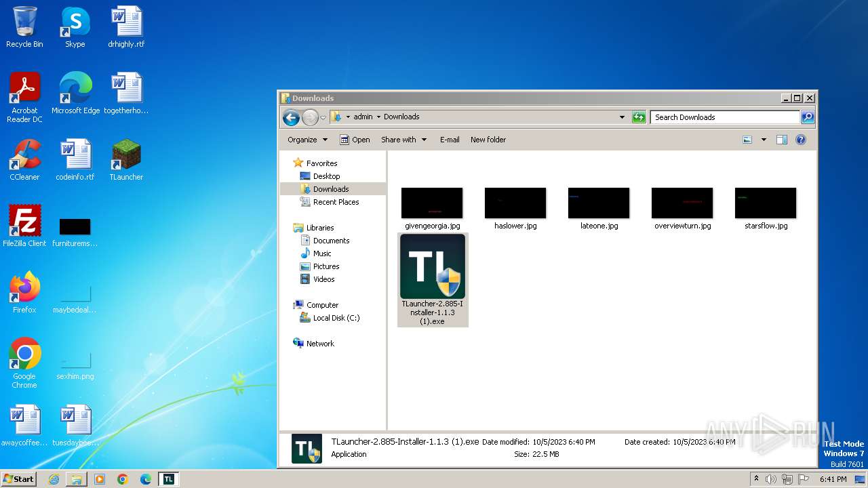
Task: Click the Open toolbar button
Action: [x=355, y=140]
